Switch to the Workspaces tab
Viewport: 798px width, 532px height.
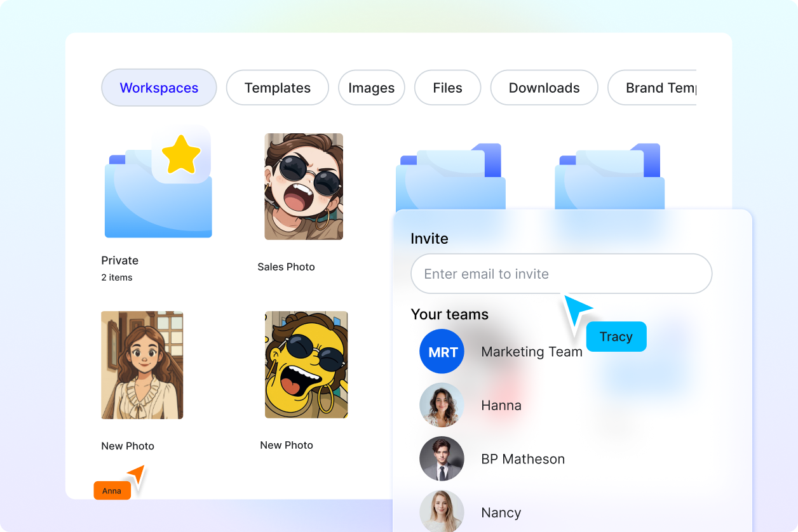(158, 88)
